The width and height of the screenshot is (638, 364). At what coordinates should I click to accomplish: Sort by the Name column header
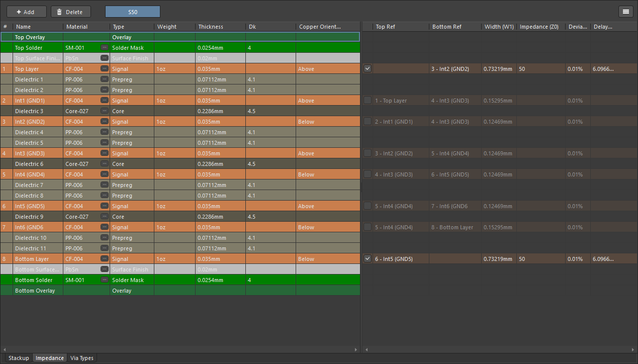[x=38, y=27]
